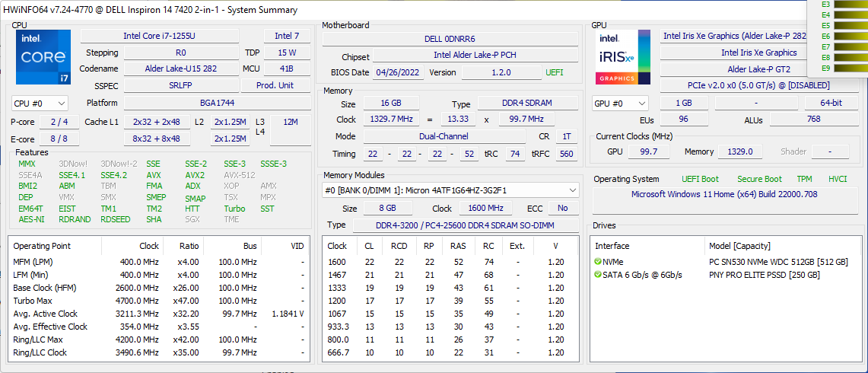Click the GPU memory 1 GB field
Screen dimensions: 868x373
(684, 103)
